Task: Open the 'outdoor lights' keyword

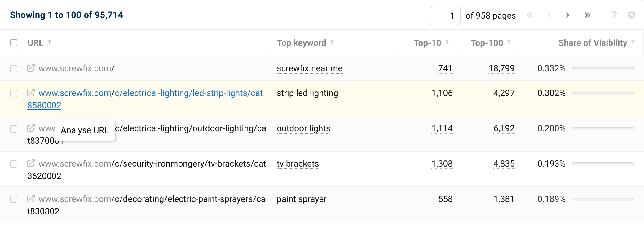Action: [303, 128]
